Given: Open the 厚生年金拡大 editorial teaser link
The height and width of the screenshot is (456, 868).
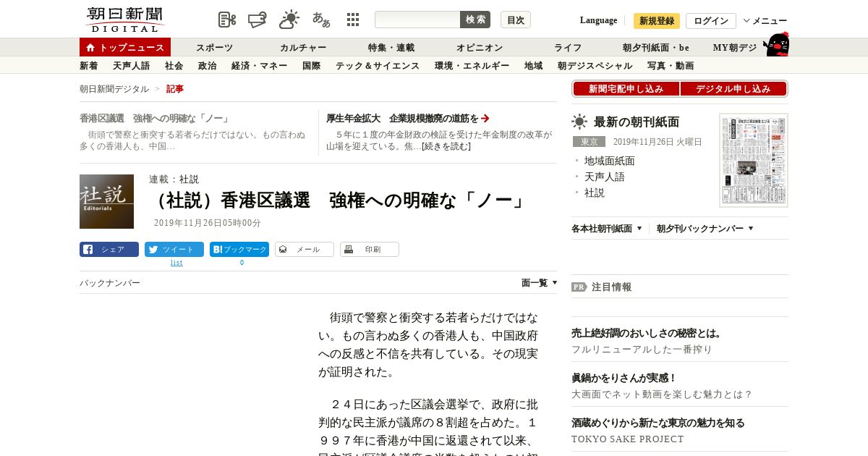Looking at the screenshot, I should [x=408, y=118].
